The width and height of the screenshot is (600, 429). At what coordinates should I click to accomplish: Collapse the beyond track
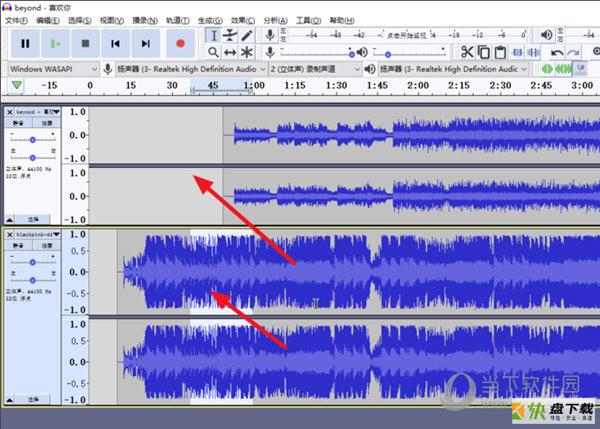(x=9, y=220)
